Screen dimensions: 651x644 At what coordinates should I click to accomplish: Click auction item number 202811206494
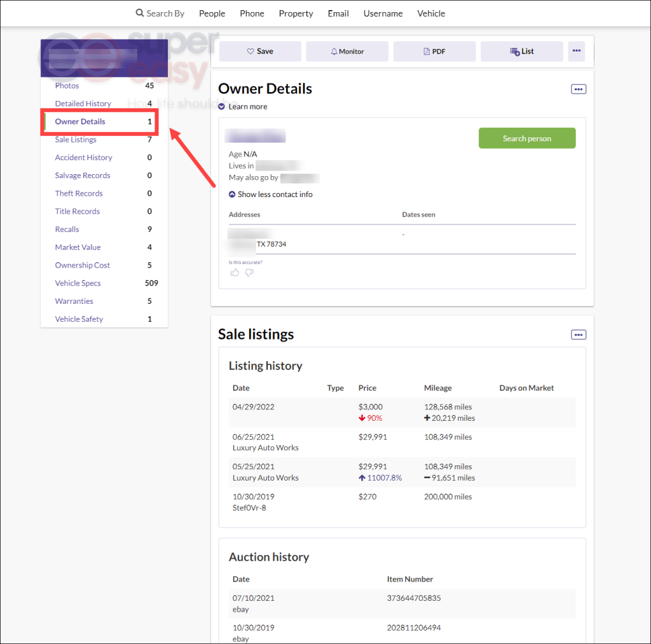tap(414, 628)
